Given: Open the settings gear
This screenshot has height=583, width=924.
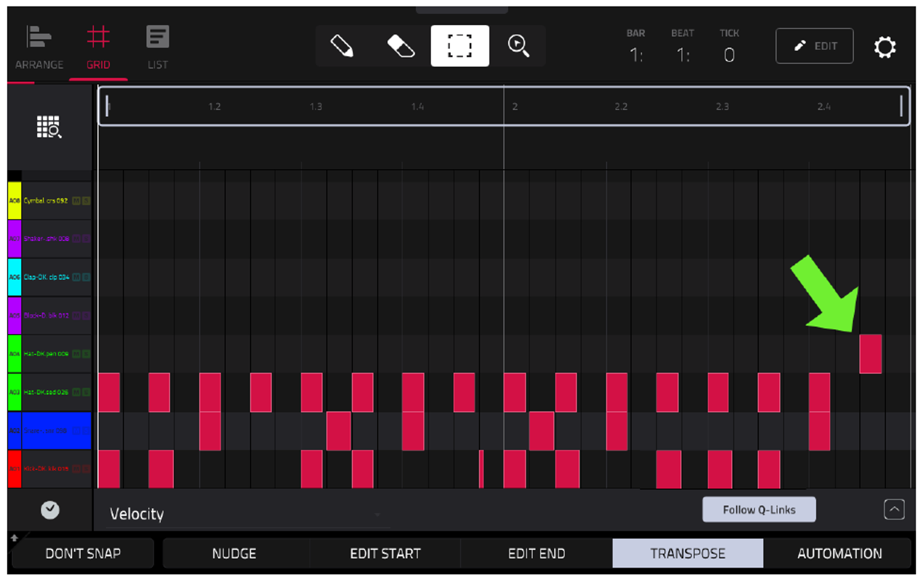Looking at the screenshot, I should 885,47.
